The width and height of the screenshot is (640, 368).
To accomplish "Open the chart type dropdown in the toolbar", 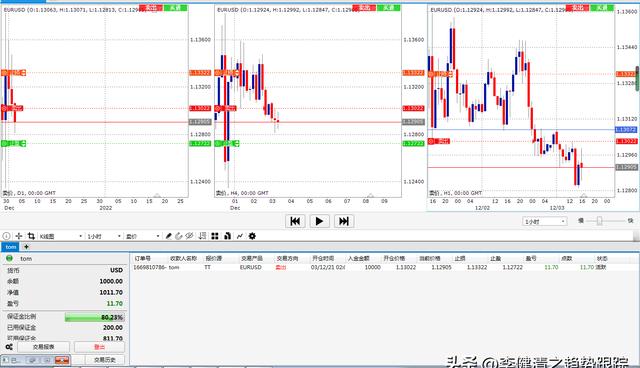I will pos(60,236).
